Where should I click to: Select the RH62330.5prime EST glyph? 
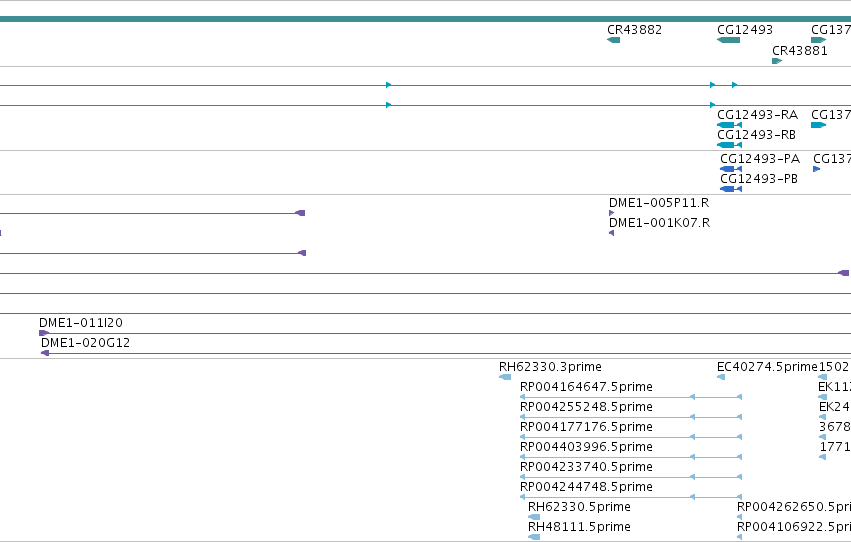534,517
